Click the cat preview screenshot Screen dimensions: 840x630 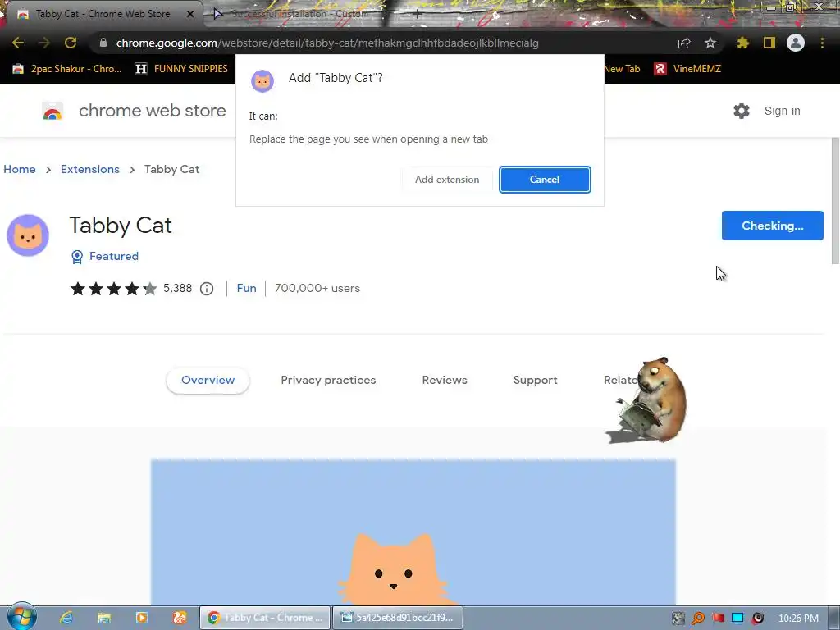pos(413,532)
